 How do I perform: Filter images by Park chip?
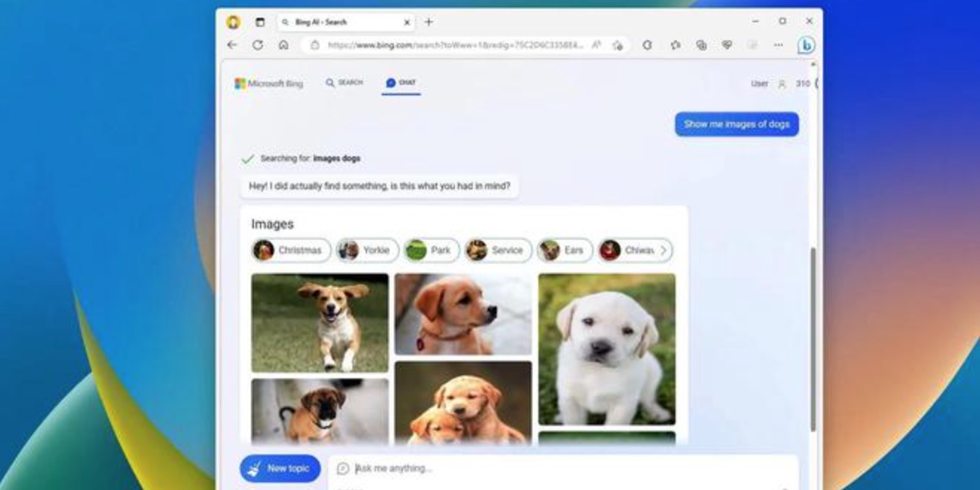point(431,250)
